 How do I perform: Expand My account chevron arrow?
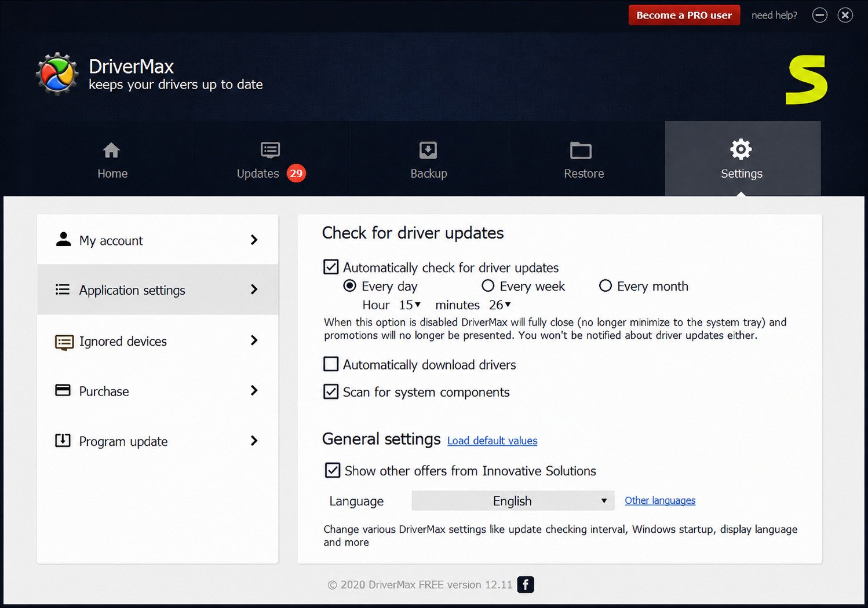coord(254,240)
